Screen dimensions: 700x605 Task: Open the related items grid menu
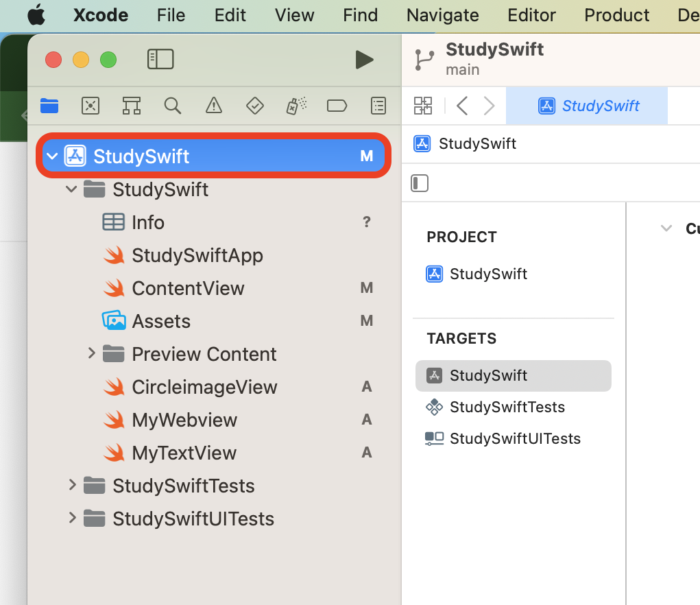pos(423,106)
